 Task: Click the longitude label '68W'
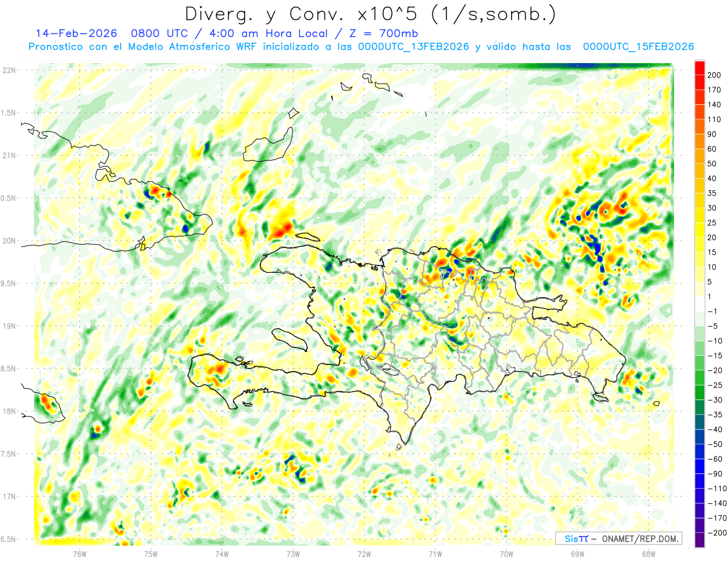649,554
